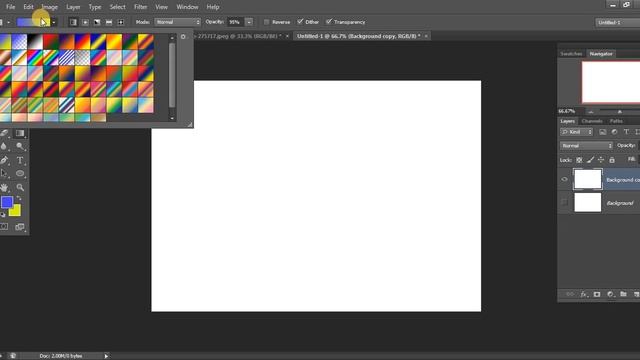Create a new adjustment layer
The height and width of the screenshot is (360, 640).
tap(610, 294)
